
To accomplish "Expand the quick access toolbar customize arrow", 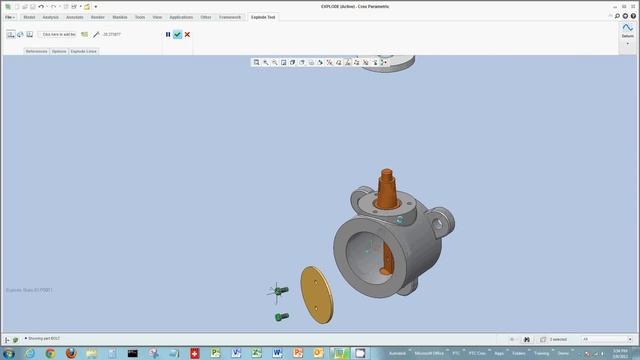I will [x=96, y=7].
